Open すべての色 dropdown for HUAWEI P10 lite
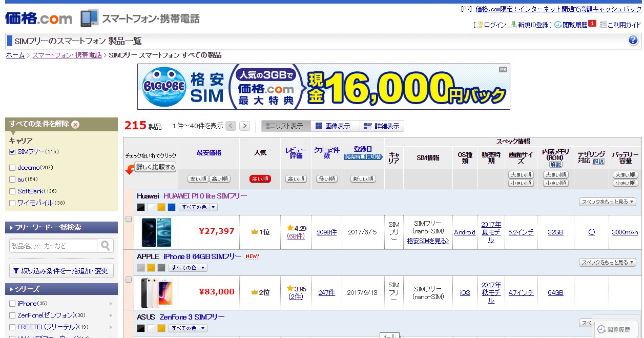The height and width of the screenshot is (338, 644). (198, 207)
